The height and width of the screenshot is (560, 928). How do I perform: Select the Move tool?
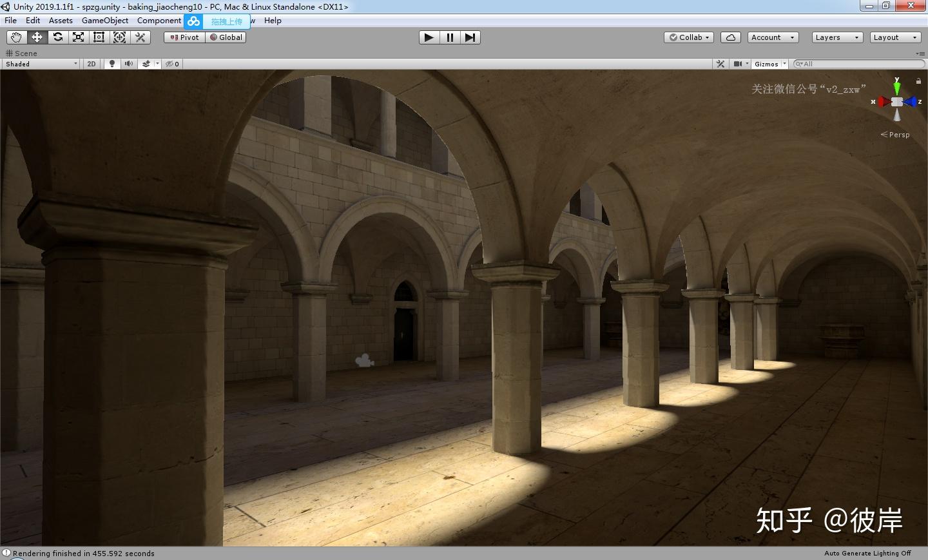coord(37,37)
